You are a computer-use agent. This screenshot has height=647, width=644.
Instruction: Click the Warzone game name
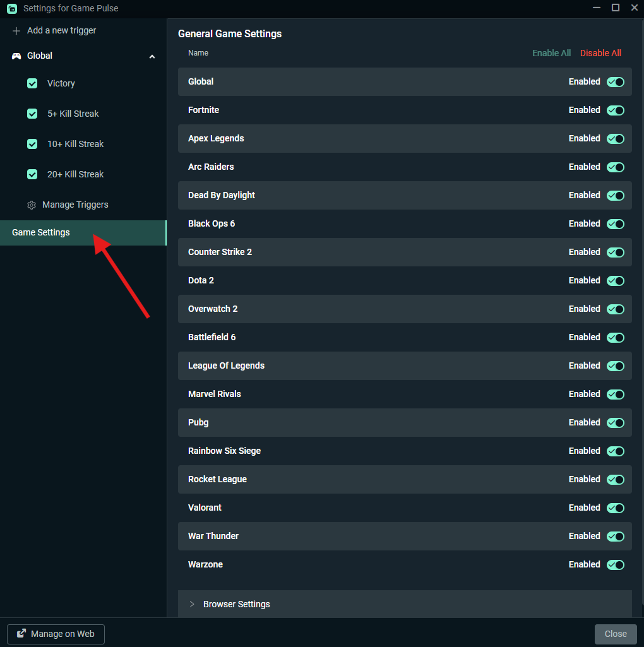point(206,564)
